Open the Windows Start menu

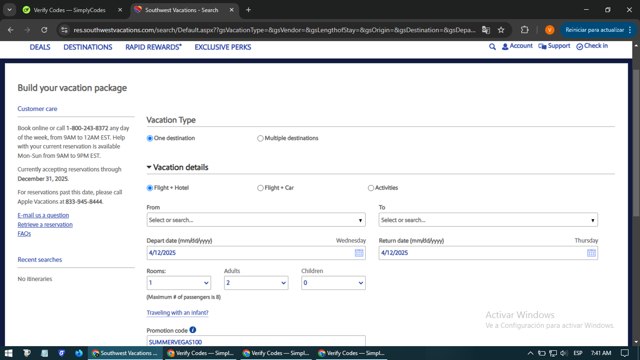[9, 353]
